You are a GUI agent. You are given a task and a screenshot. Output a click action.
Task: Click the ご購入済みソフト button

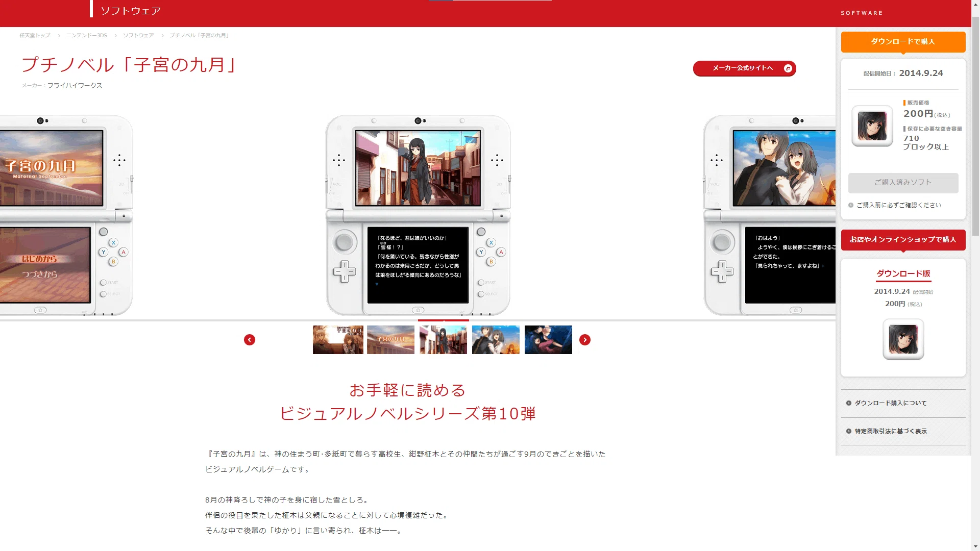tap(903, 183)
